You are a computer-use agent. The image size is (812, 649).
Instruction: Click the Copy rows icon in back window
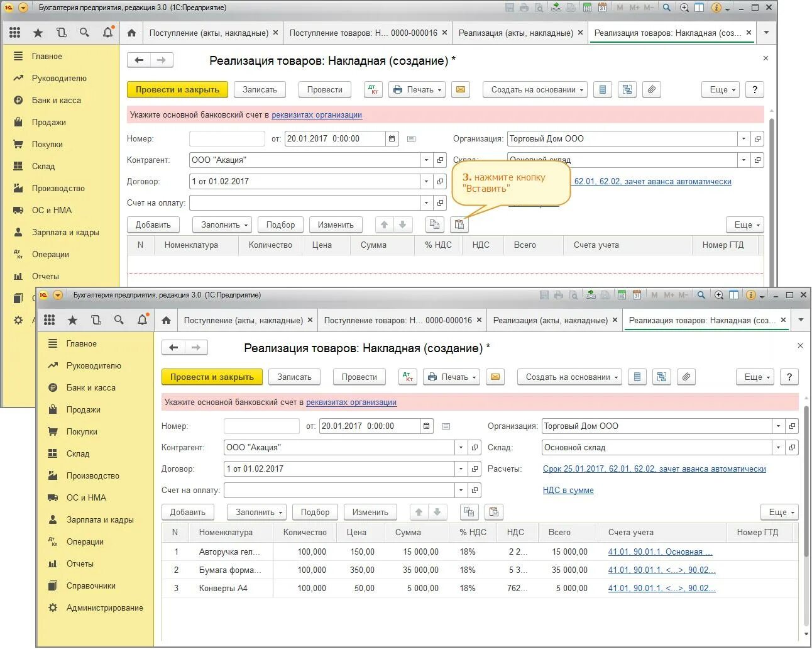[x=434, y=225]
